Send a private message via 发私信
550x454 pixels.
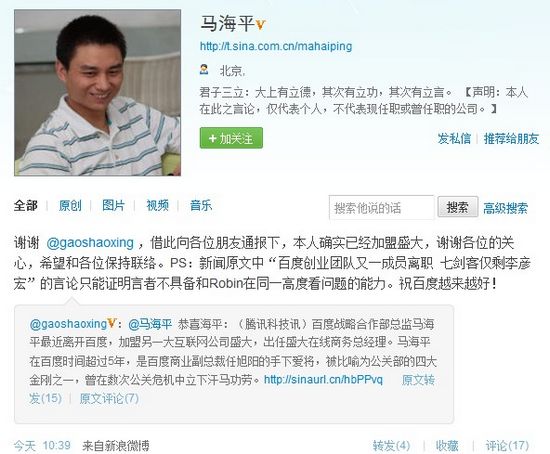(x=454, y=139)
